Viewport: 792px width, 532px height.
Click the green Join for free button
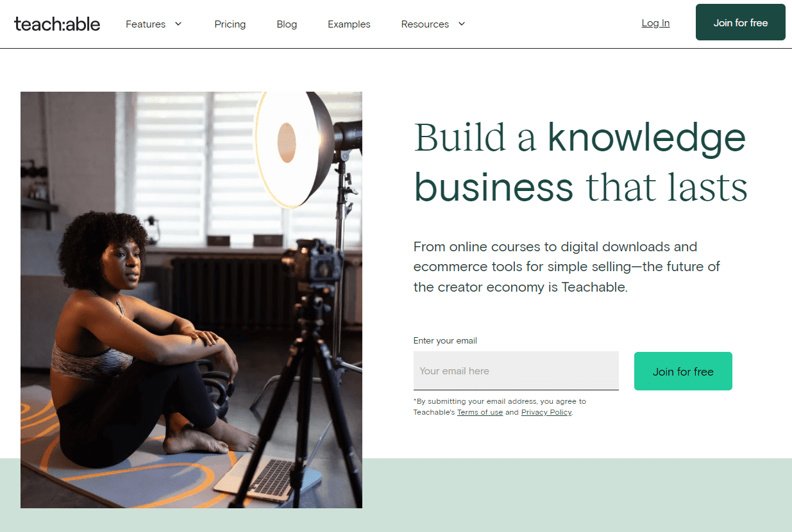pyautogui.click(x=683, y=371)
